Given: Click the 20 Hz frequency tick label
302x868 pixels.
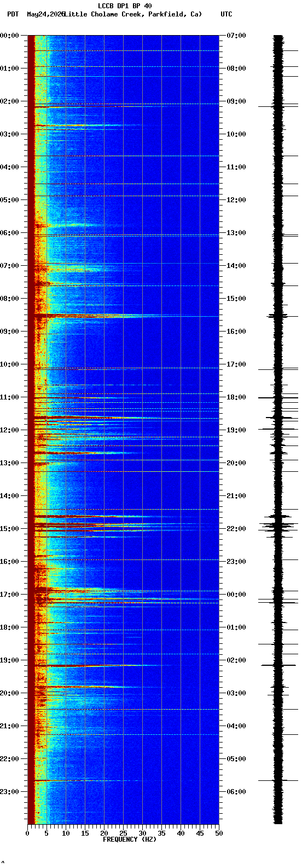Looking at the screenshot, I should (104, 833).
